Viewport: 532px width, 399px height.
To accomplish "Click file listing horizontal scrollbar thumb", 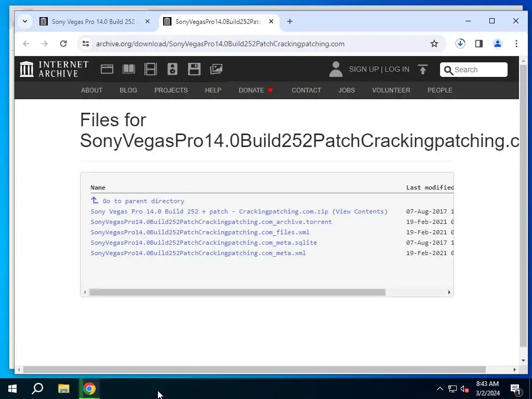I will point(237,292).
